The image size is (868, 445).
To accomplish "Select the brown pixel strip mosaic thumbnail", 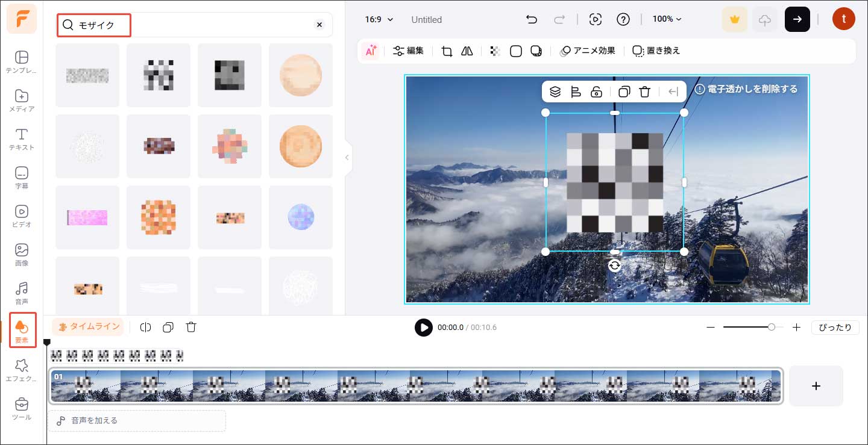I will (159, 146).
